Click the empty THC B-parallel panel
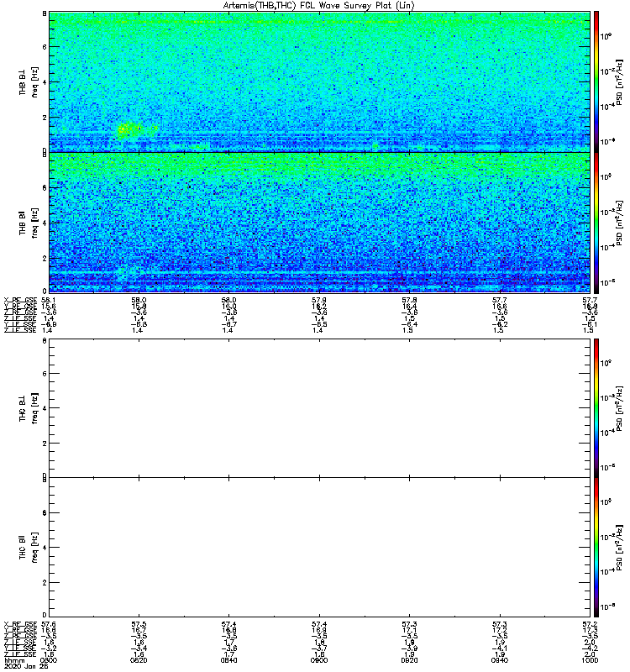 tap(319, 548)
